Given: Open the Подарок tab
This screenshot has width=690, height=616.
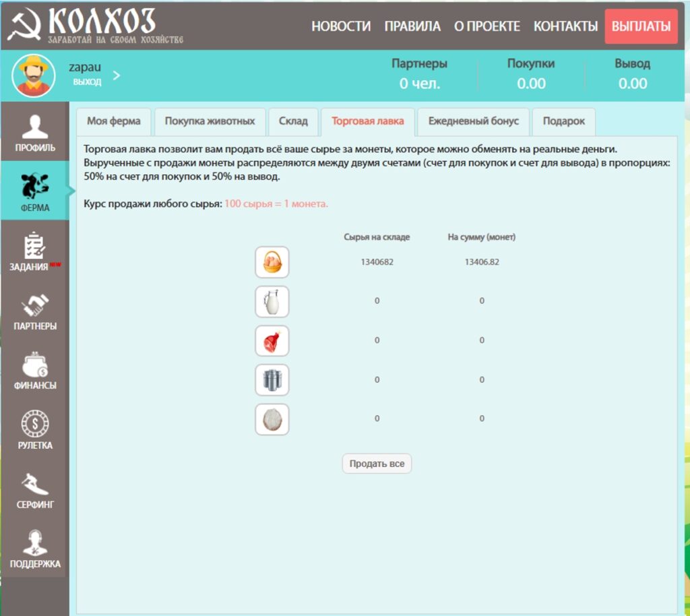Looking at the screenshot, I should tap(564, 121).
